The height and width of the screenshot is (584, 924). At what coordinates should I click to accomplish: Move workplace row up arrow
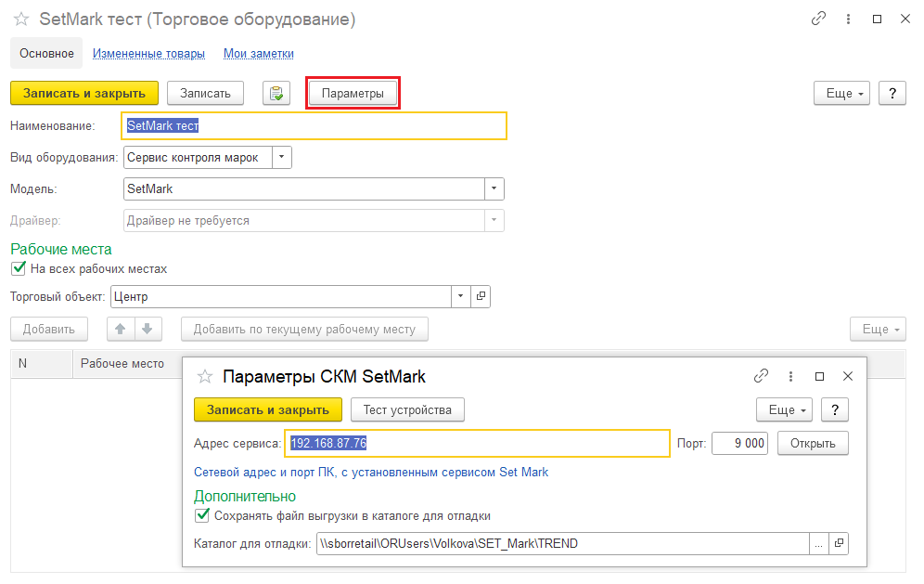pyautogui.click(x=121, y=329)
